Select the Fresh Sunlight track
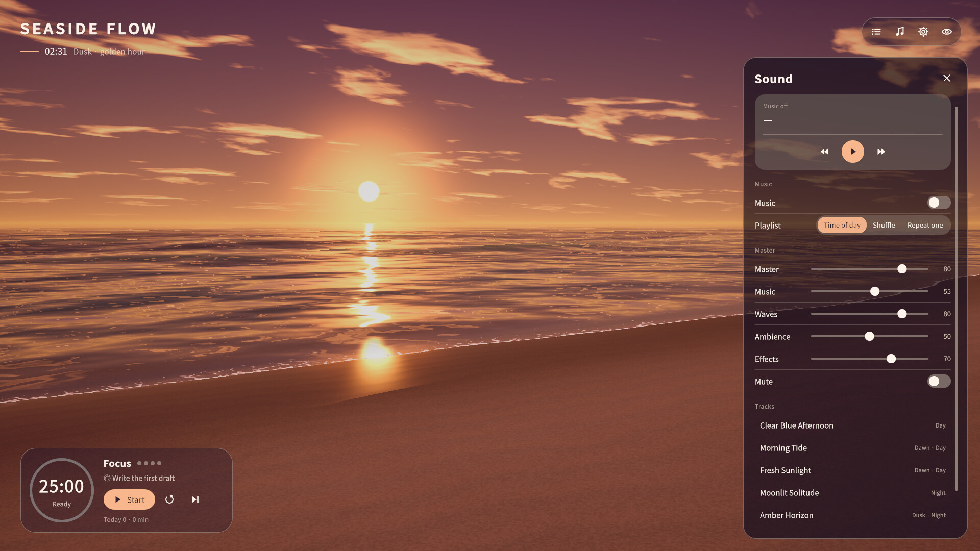Image resolution: width=980 pixels, height=551 pixels. (853, 470)
